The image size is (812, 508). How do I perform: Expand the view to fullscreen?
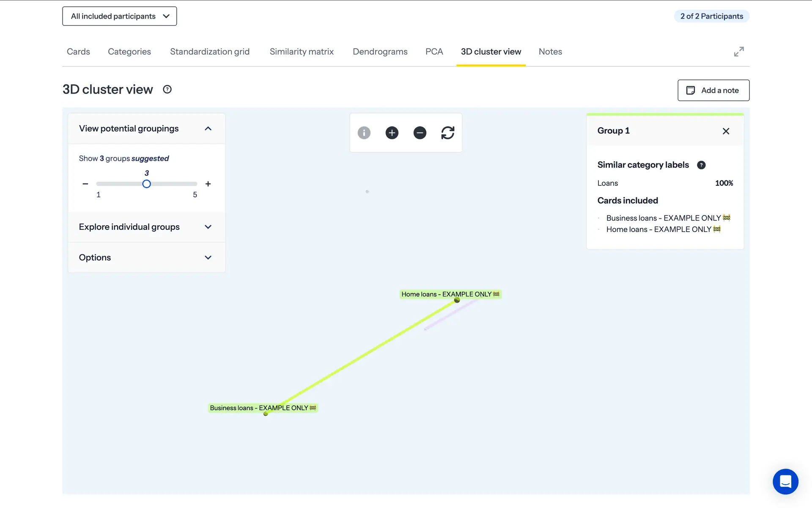(738, 52)
